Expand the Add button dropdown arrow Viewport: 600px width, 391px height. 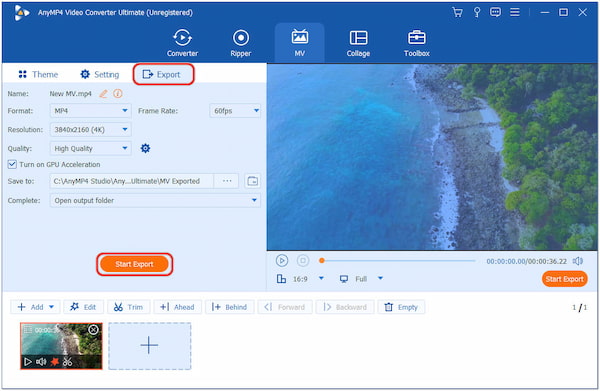[52, 307]
